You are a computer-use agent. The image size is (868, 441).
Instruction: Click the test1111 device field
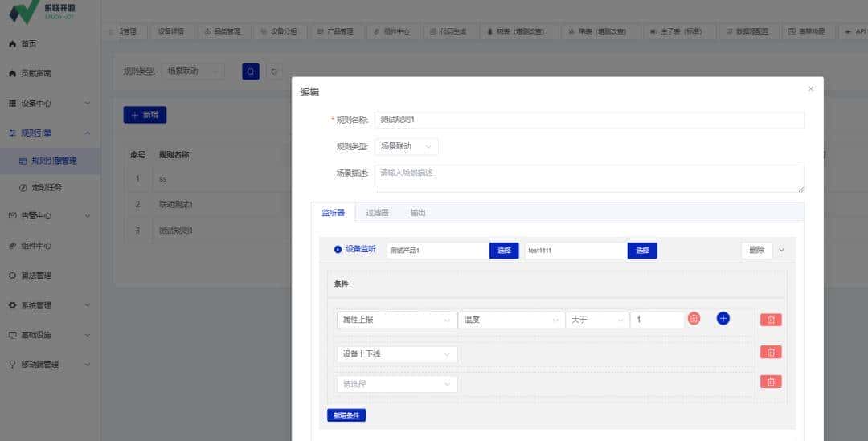[x=576, y=251]
